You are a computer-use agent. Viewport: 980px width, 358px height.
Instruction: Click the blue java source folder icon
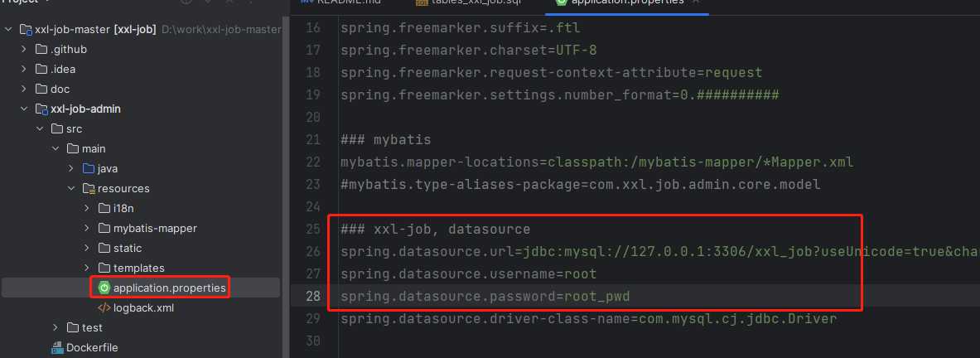pyautogui.click(x=88, y=168)
